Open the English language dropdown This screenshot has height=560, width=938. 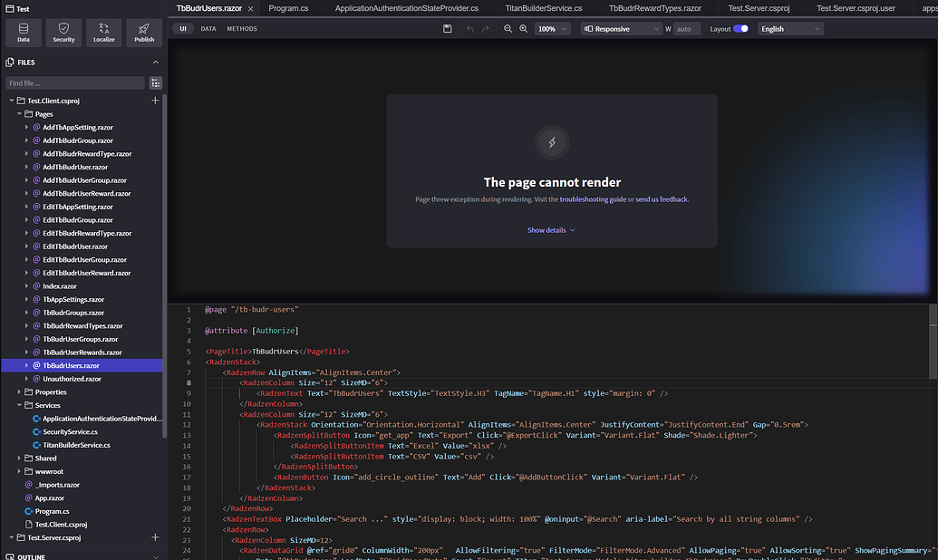(x=790, y=29)
